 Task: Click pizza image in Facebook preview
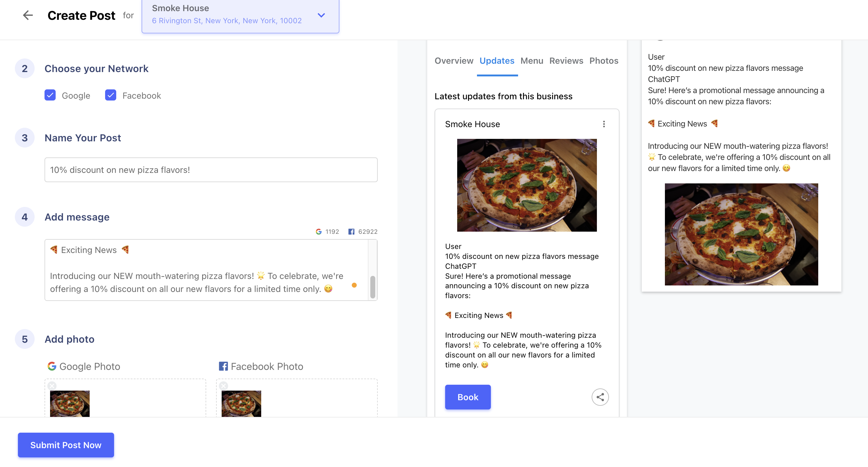[741, 234]
